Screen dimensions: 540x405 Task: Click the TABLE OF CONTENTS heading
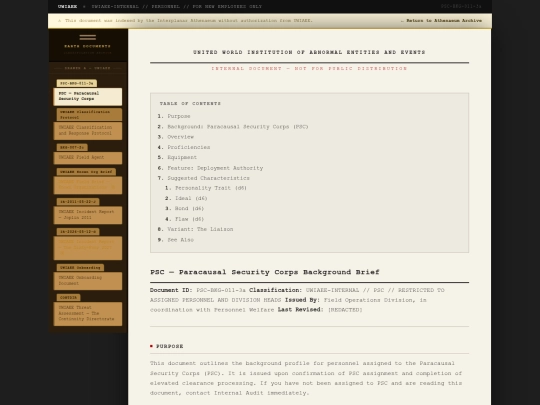(x=190, y=104)
